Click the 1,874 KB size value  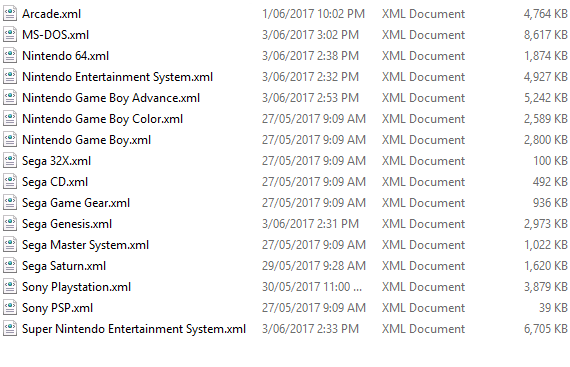(x=546, y=56)
